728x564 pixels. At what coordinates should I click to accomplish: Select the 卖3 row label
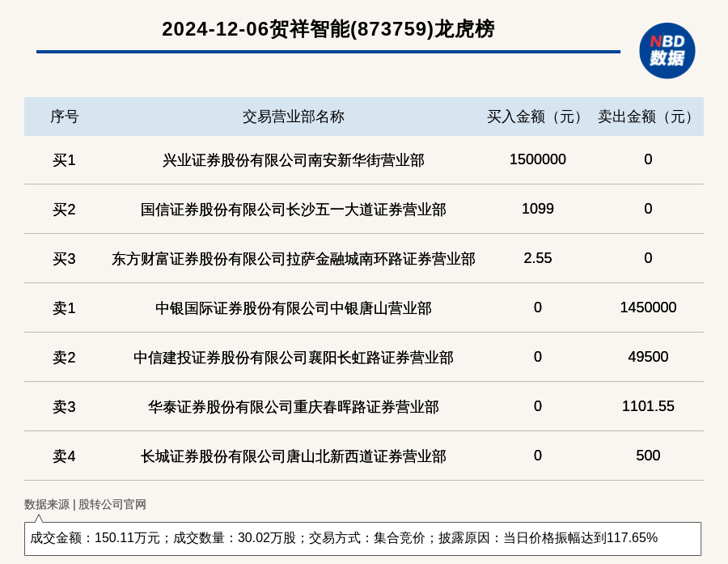point(64,407)
